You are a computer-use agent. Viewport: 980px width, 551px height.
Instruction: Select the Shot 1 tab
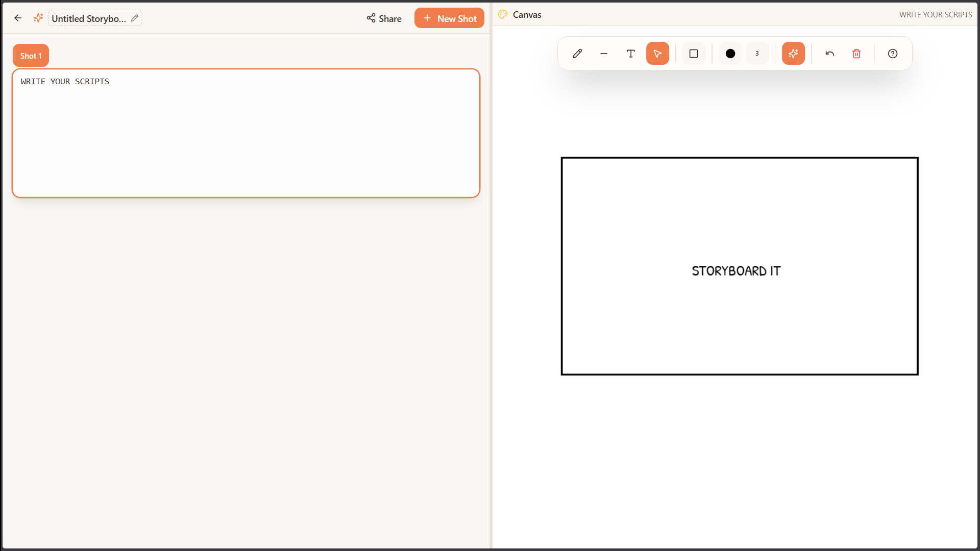31,55
